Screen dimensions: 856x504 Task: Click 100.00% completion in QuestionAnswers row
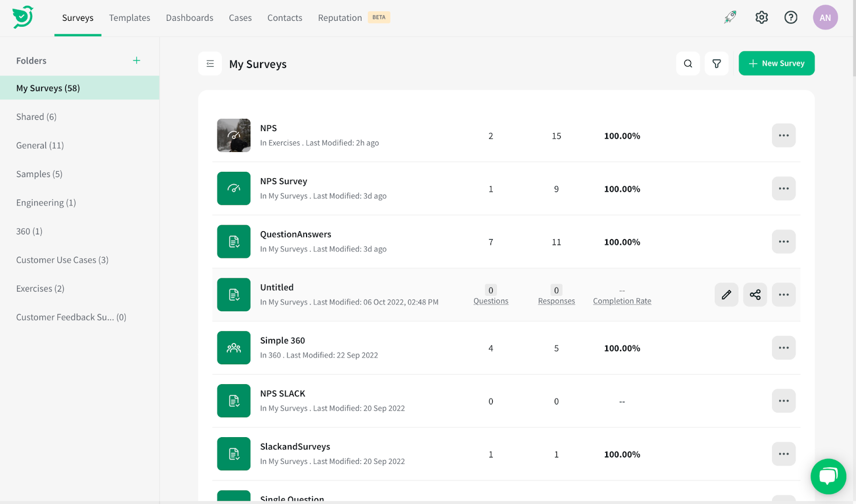pyautogui.click(x=622, y=242)
